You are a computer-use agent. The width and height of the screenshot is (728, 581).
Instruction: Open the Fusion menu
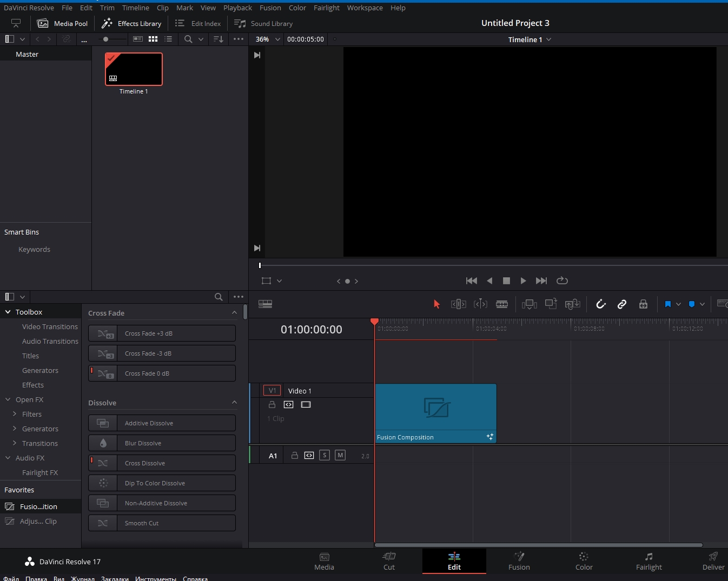[270, 8]
